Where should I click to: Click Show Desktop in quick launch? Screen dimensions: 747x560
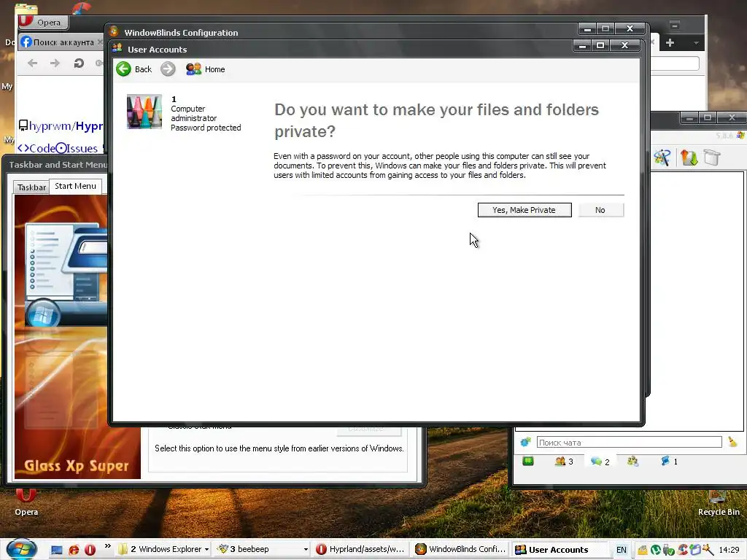pyautogui.click(x=57, y=550)
